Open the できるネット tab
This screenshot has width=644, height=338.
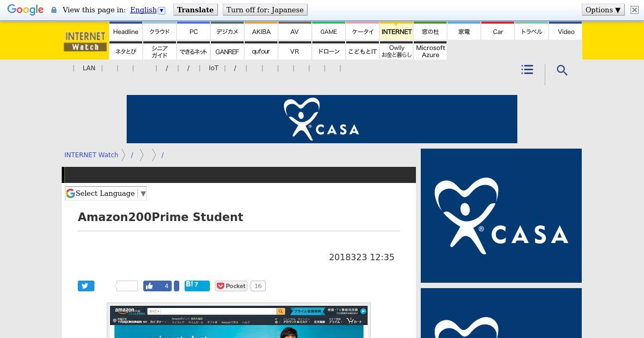(x=193, y=51)
